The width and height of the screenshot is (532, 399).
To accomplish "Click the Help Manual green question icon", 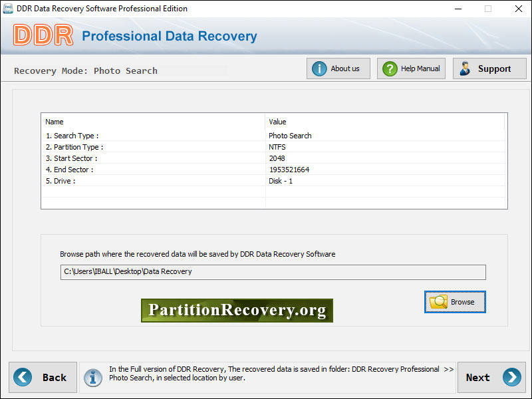I will (390, 68).
